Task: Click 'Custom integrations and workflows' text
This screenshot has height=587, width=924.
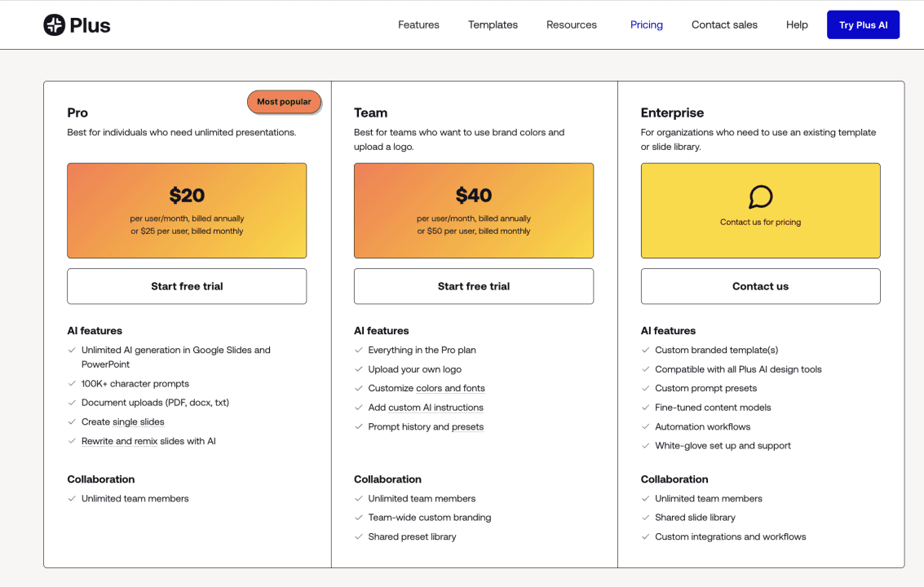Action: (731, 537)
